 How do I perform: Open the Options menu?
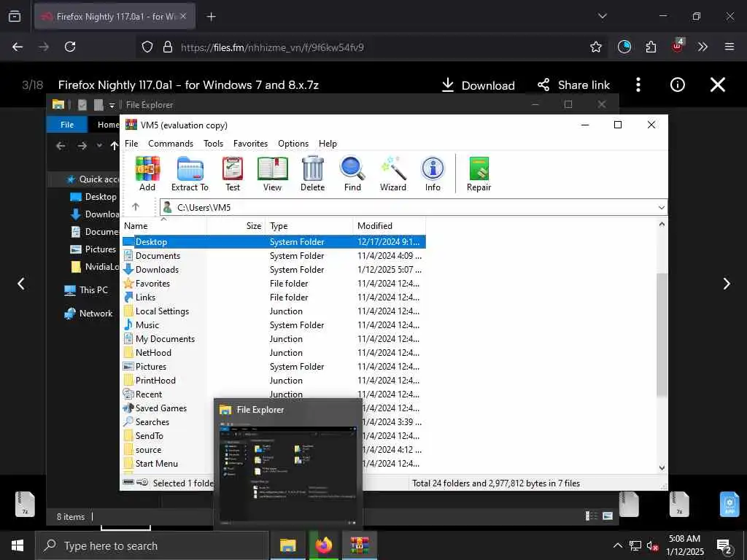[x=293, y=144]
